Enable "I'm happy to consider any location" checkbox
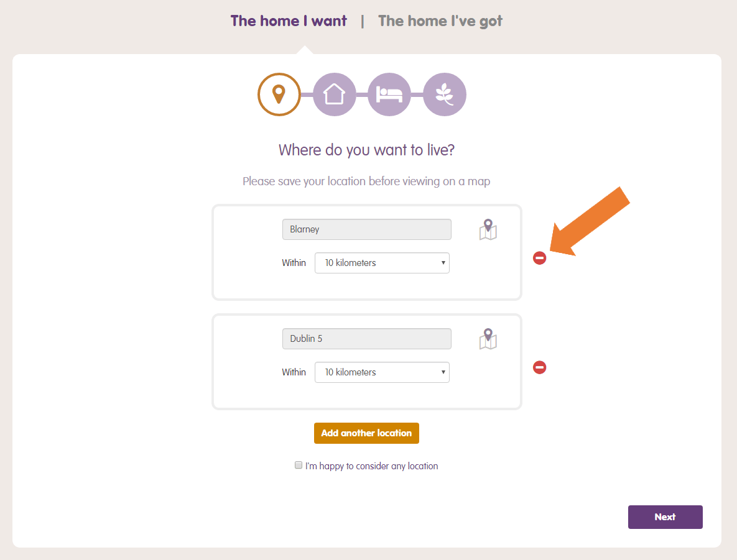Screen dimensions: 737x560 (x=299, y=465)
